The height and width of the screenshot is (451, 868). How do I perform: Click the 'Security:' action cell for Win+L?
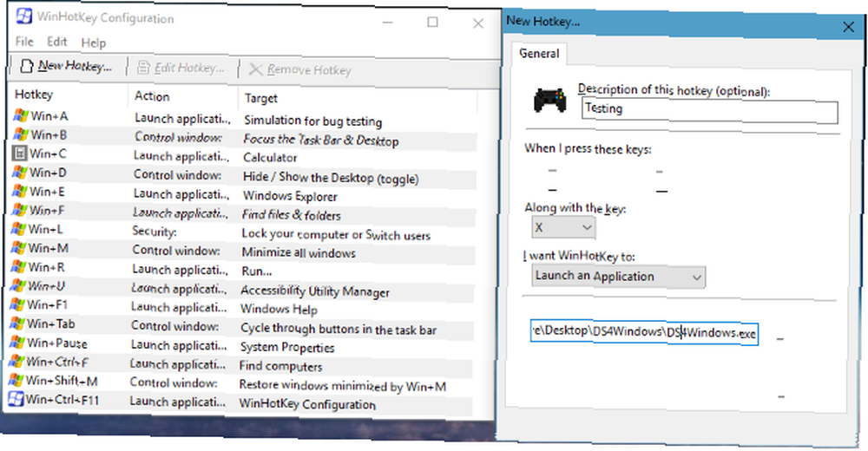pyautogui.click(x=155, y=232)
